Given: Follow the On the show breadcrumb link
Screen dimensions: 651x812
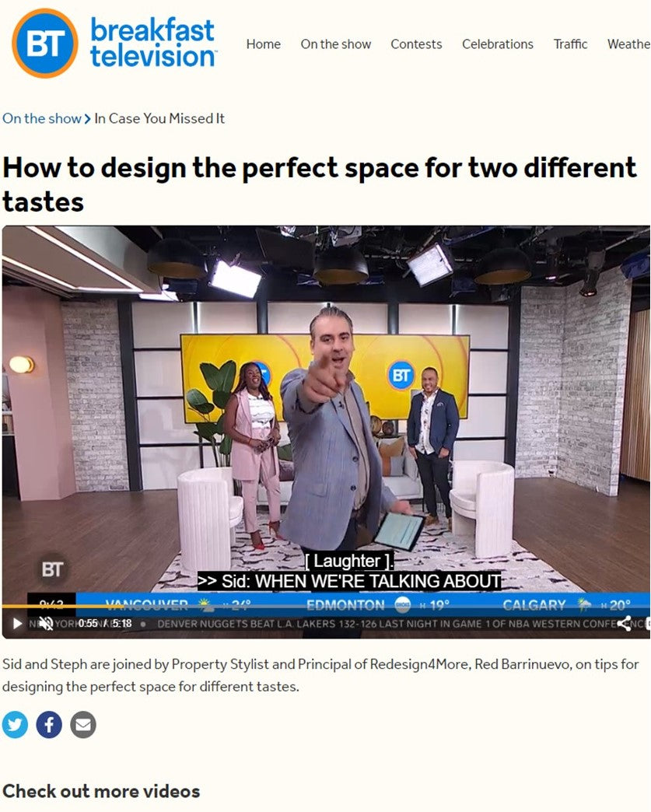Looking at the screenshot, I should pos(42,118).
